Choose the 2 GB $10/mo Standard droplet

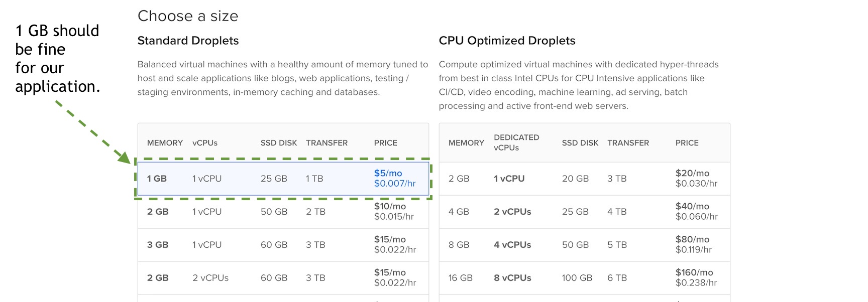tap(283, 212)
